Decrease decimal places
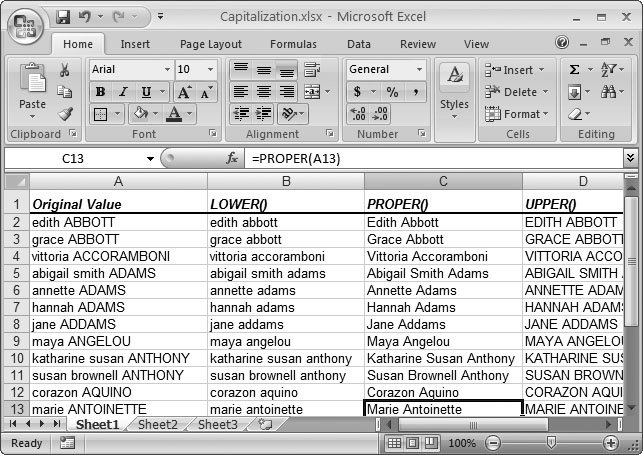643x455 pixels. point(380,114)
